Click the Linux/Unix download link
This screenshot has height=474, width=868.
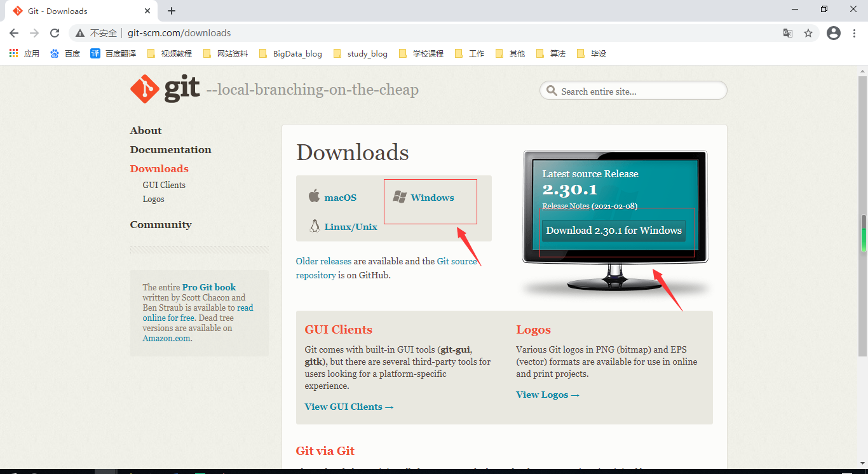point(351,227)
